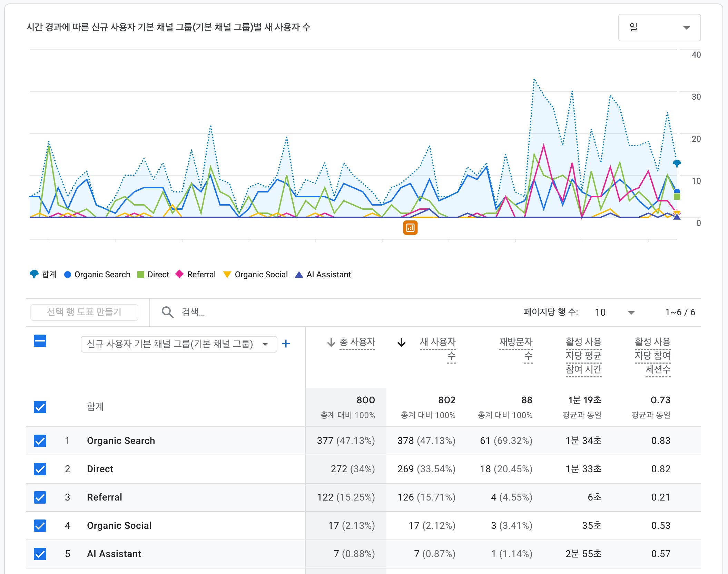This screenshot has height=574, width=728.
Task: Click the Direct row label in table
Action: click(100, 469)
